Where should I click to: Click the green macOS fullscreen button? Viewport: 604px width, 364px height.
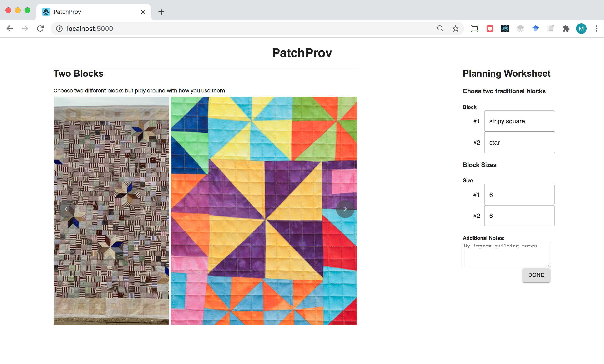point(27,10)
